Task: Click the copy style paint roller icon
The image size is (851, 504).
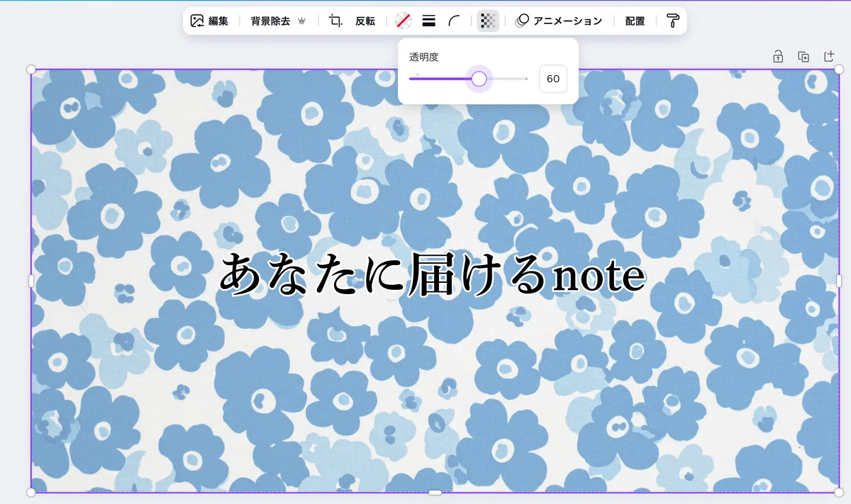Action: click(x=672, y=21)
